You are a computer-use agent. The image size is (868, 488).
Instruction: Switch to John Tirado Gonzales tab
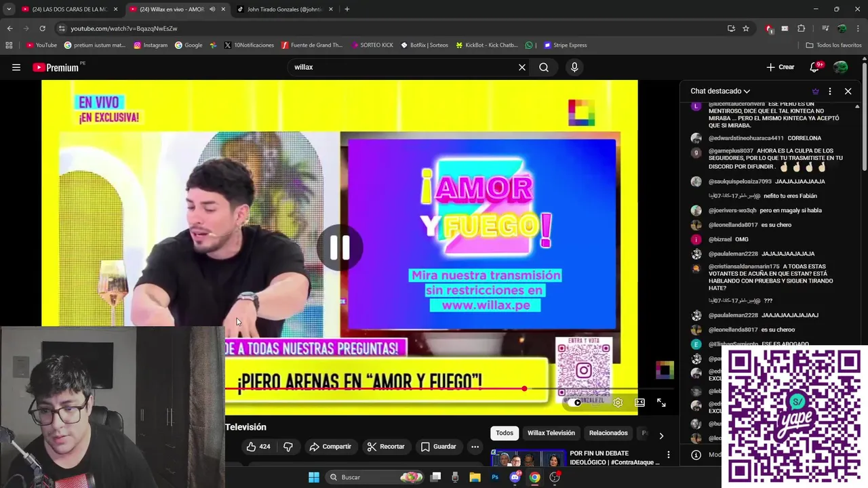coord(285,9)
